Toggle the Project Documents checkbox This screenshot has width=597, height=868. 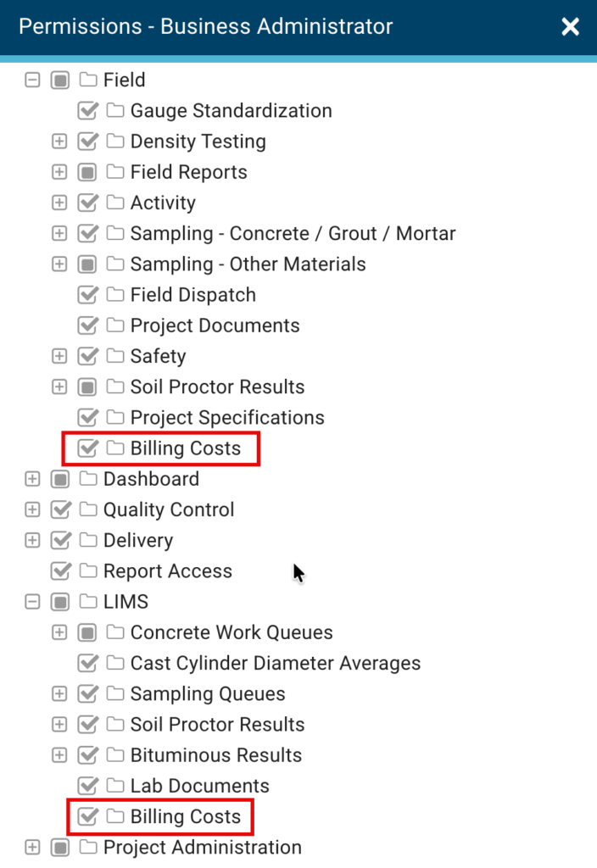(x=87, y=325)
